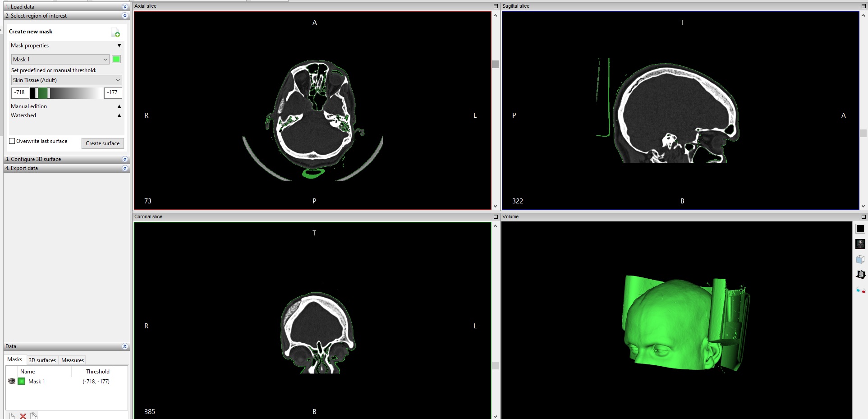Click the 3D view orientation cube icon

860,259
